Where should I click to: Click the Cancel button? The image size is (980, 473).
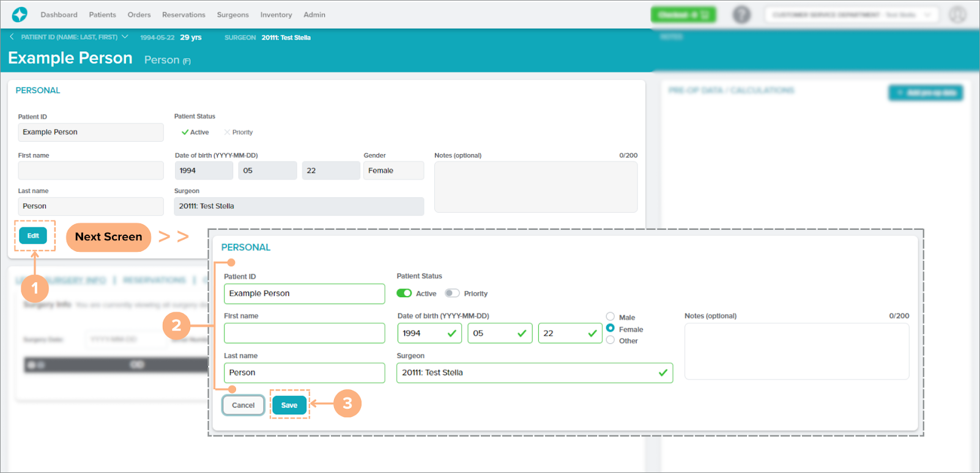point(243,405)
